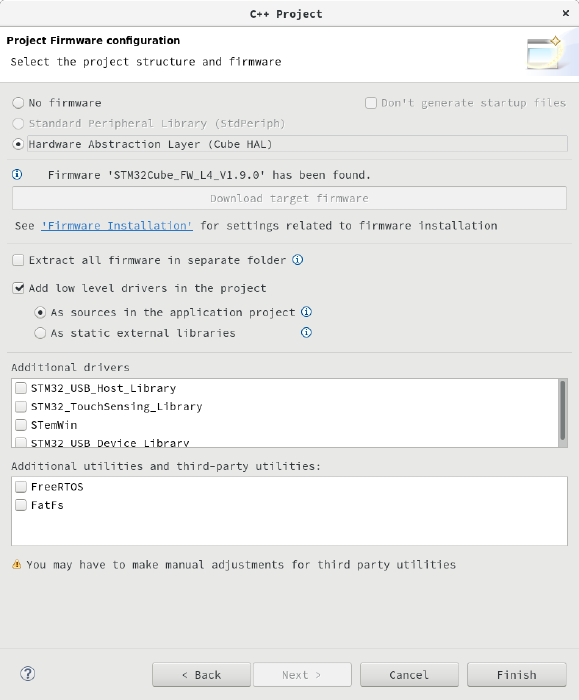Click the help question mark icon
579x700 pixels.
click(x=28, y=674)
